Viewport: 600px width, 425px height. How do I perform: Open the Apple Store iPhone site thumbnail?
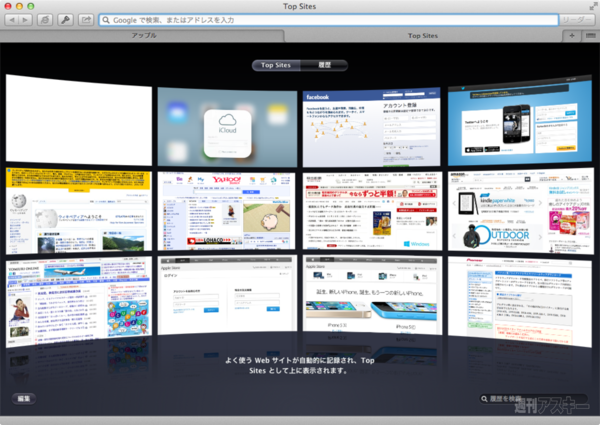pyautogui.click(x=372, y=294)
